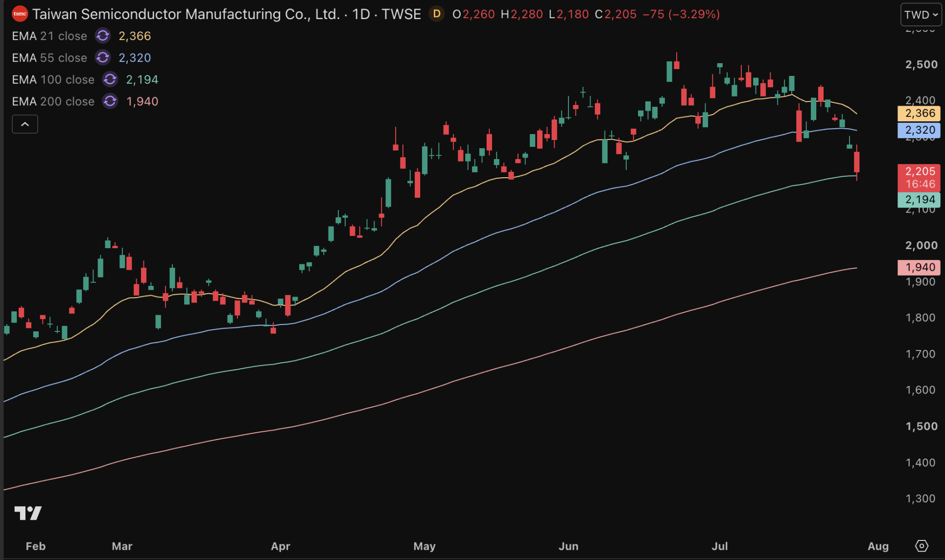Image resolution: width=945 pixels, height=560 pixels.
Task: Click the low price L2,180 value
Action: [569, 14]
